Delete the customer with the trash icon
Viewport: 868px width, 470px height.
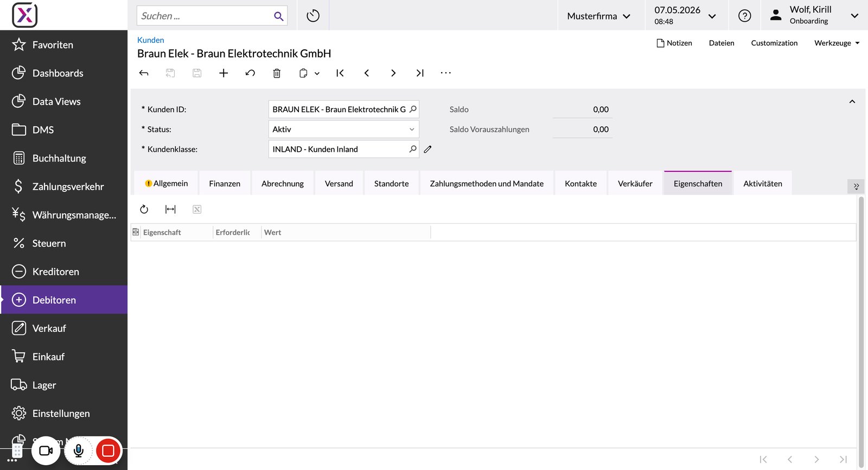(277, 73)
